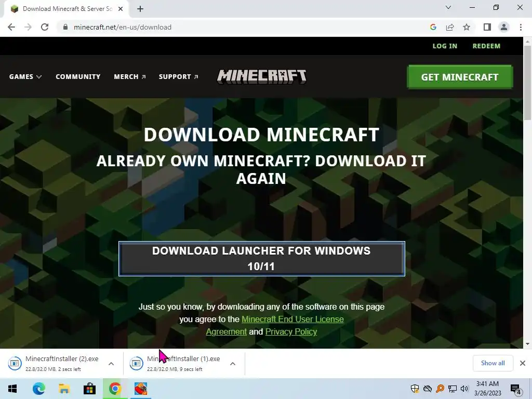
Task: Open the Chrome side panel
Action: 487,27
